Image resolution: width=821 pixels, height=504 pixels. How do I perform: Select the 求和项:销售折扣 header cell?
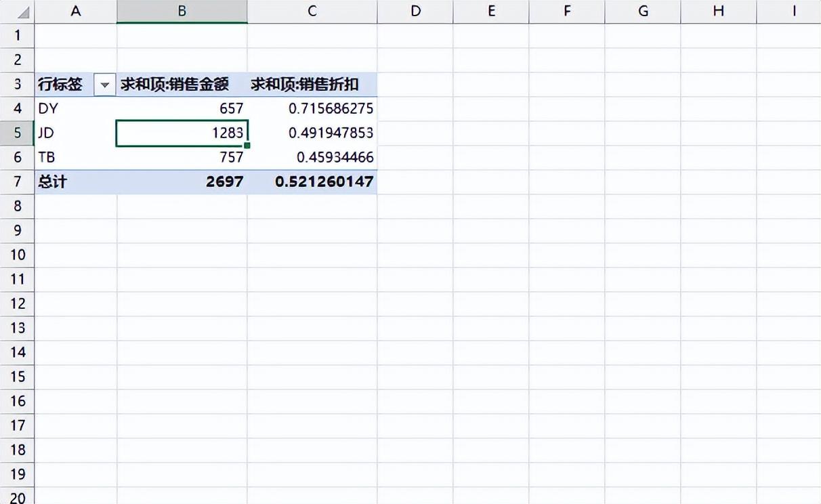[312, 85]
